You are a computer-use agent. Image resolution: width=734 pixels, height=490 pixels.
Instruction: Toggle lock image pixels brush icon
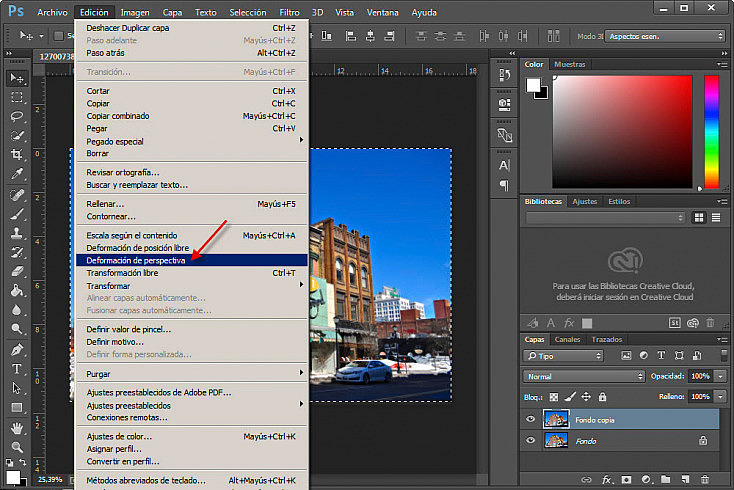570,397
